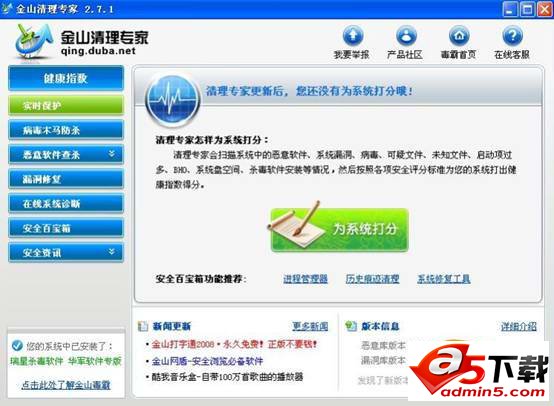554x406 pixels.
Task: Select the 健康指数 tab
Action: [x=66, y=78]
